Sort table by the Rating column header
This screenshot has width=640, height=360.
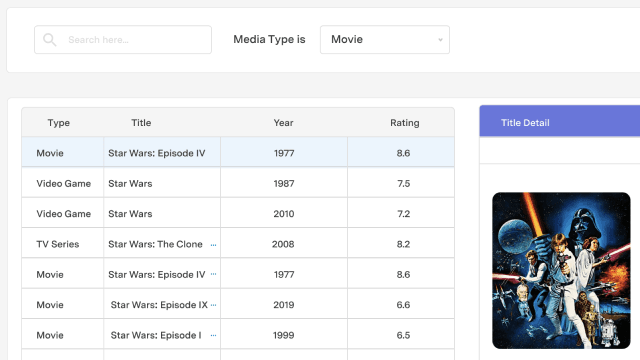point(404,123)
